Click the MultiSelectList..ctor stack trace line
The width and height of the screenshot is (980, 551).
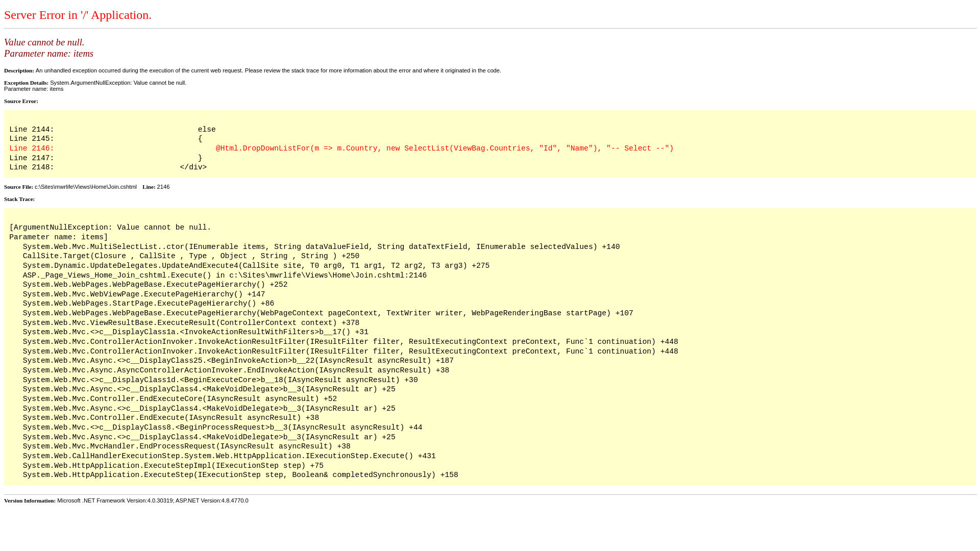pyautogui.click(x=321, y=247)
